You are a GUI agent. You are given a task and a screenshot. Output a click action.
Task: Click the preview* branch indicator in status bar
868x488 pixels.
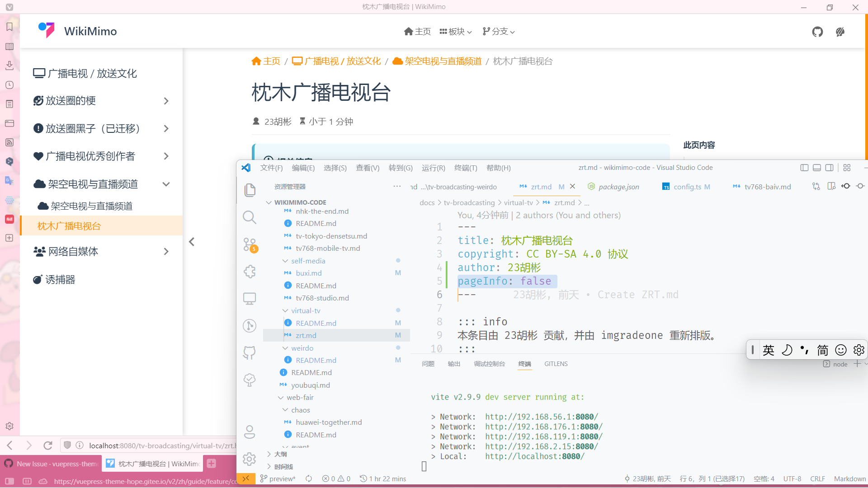point(277,479)
